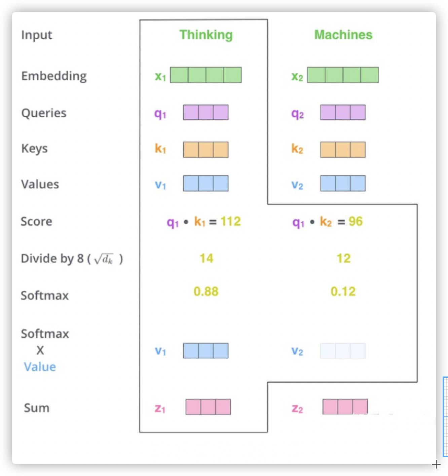
Task: Select the orange k2 key vector
Action: pyautogui.click(x=343, y=150)
